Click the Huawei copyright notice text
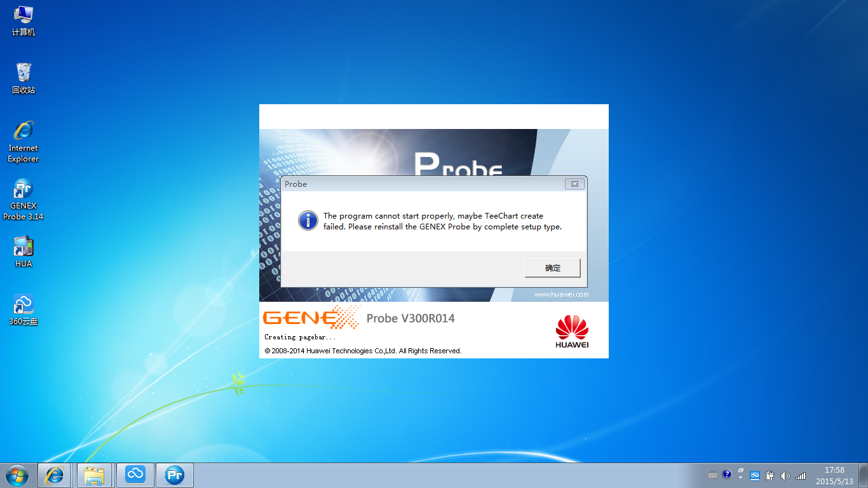The height and width of the screenshot is (488, 868). pyautogui.click(x=363, y=351)
